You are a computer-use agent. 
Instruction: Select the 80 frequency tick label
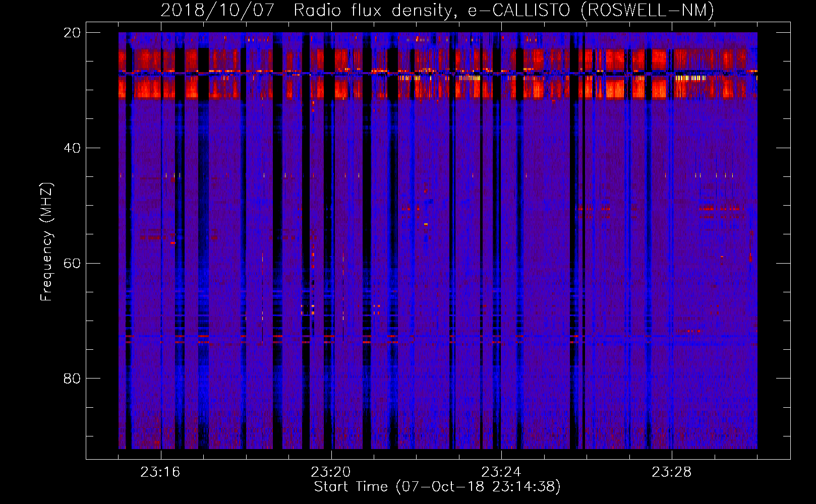click(x=72, y=379)
